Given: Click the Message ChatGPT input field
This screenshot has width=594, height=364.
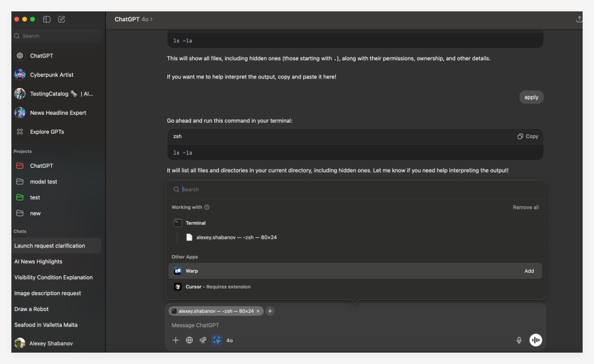Looking at the screenshot, I should coord(256,326).
